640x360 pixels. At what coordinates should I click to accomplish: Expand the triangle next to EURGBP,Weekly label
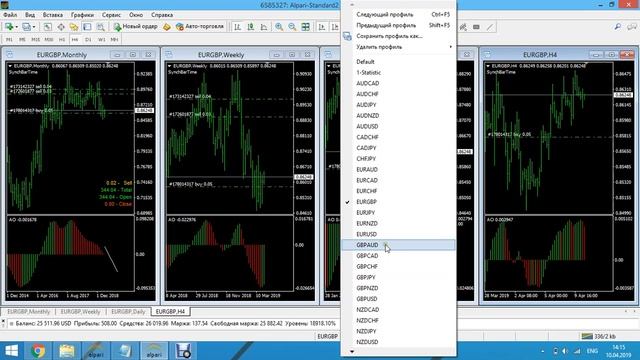coord(169,66)
